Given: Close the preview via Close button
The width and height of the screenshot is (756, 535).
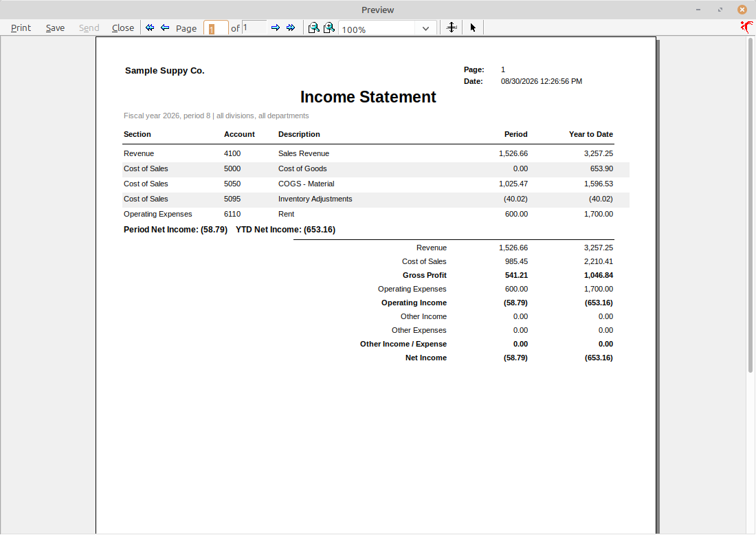Looking at the screenshot, I should coord(123,28).
